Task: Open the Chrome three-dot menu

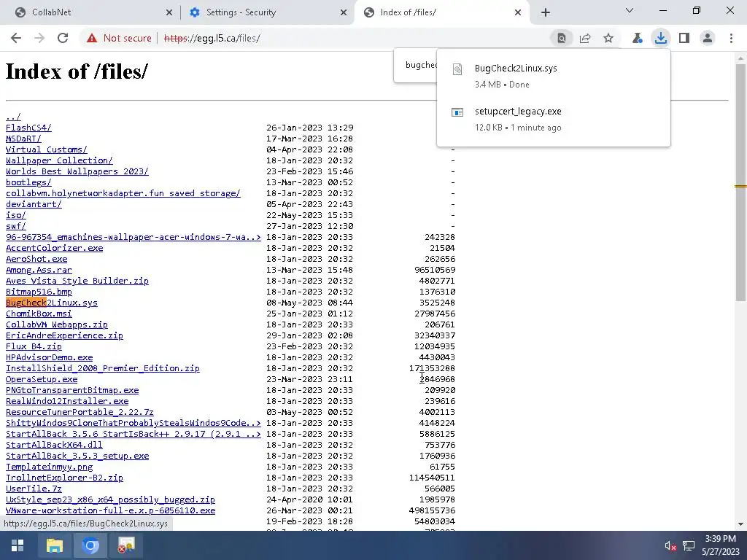Action: point(731,38)
